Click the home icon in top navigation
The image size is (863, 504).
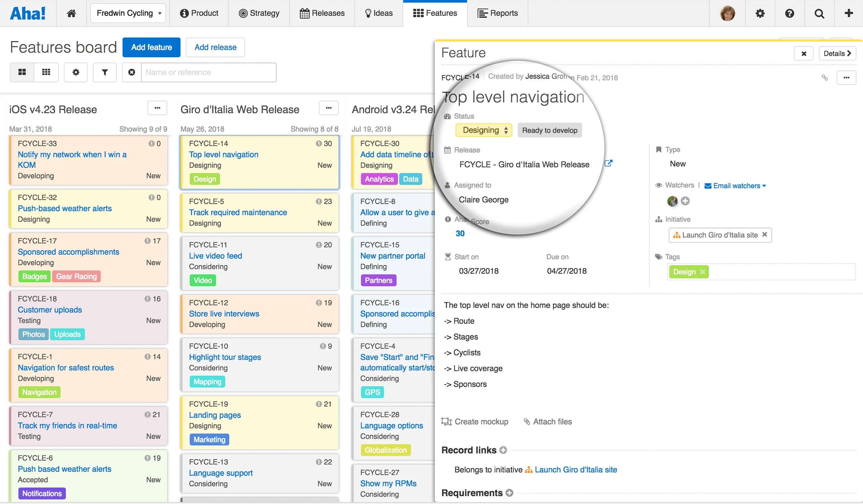click(x=71, y=13)
